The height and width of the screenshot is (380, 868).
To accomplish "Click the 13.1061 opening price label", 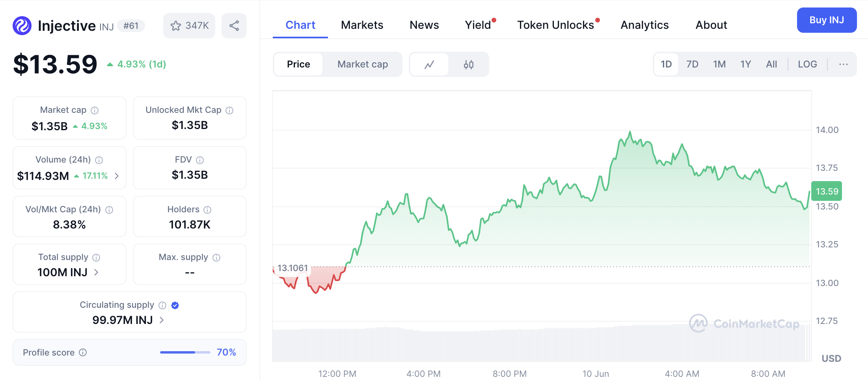I will (292, 268).
